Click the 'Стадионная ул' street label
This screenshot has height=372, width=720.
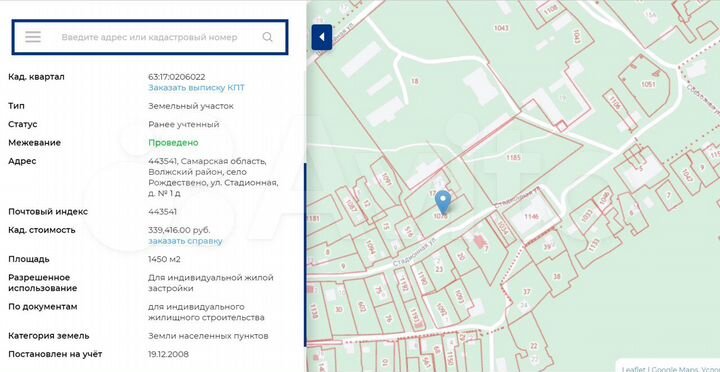[415, 252]
